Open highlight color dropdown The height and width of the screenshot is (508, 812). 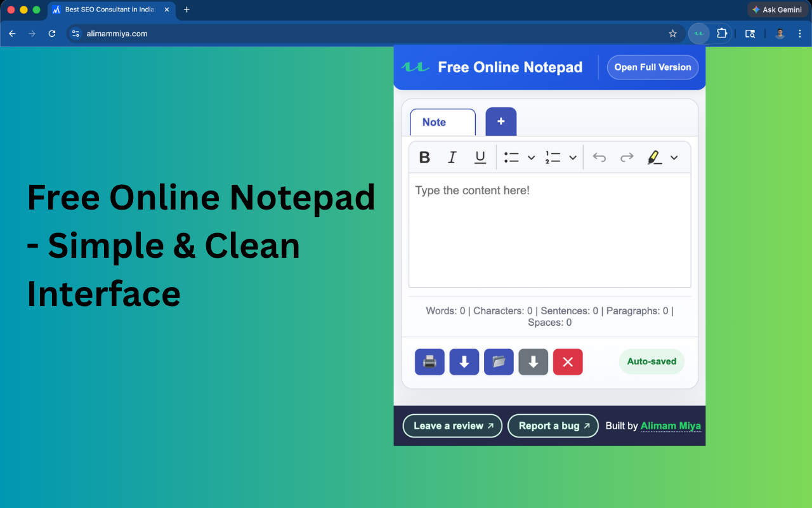point(674,157)
